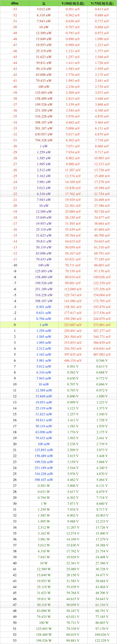The image size is (117, 644).
Task: Click the -10 dBm cell
Action: tap(15, 265)
